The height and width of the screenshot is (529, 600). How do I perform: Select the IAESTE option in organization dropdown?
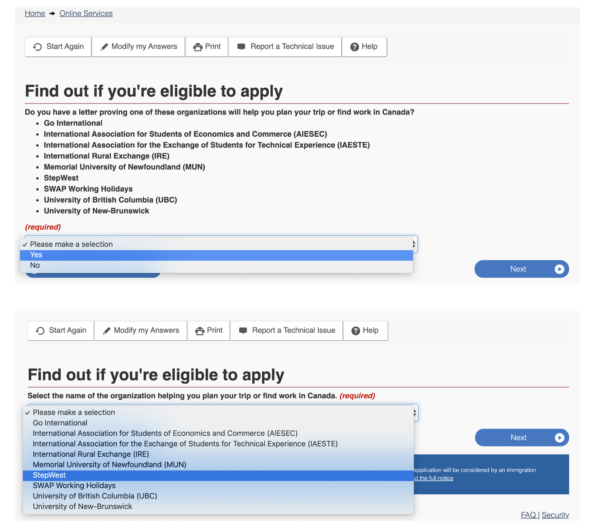218,444
